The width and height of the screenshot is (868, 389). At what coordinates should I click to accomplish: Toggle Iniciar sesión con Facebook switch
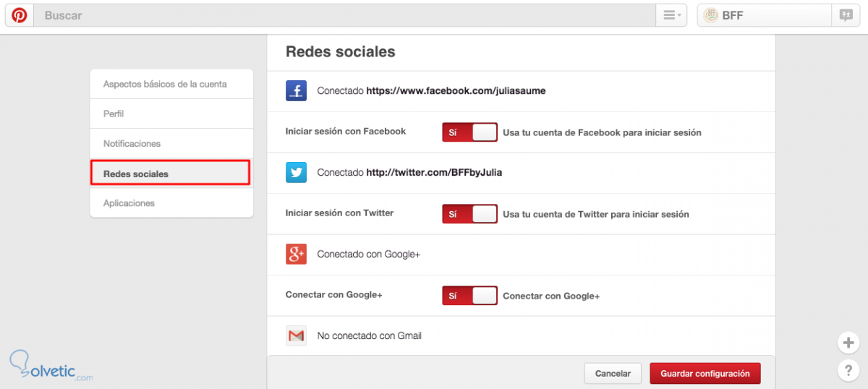tap(470, 132)
